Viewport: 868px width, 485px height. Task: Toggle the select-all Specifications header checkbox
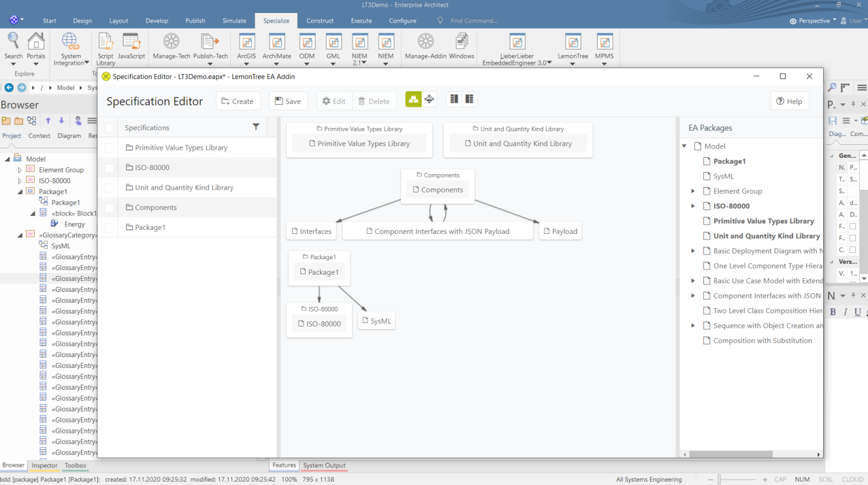[x=109, y=128]
